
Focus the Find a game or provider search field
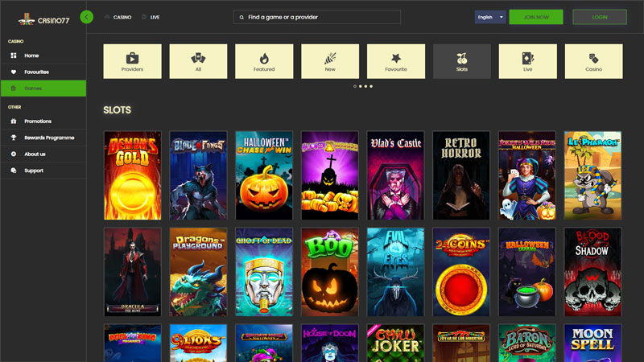tap(317, 17)
